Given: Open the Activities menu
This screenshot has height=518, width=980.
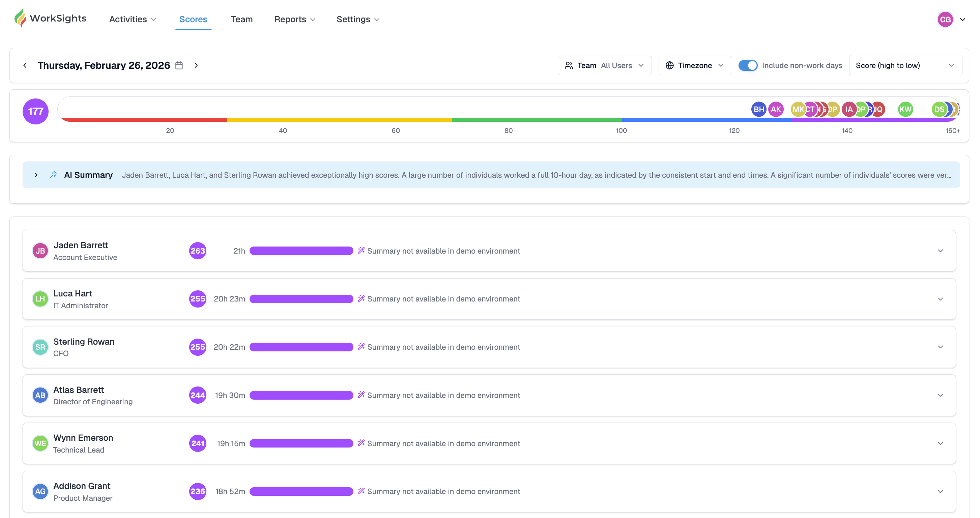Looking at the screenshot, I should (x=133, y=20).
